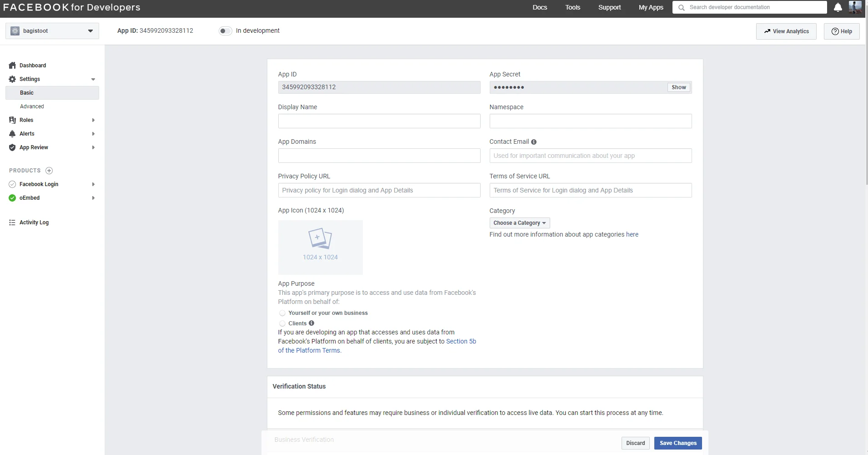Click the Clients info icon
Screen dimensions: 868x455
[x=311, y=323]
